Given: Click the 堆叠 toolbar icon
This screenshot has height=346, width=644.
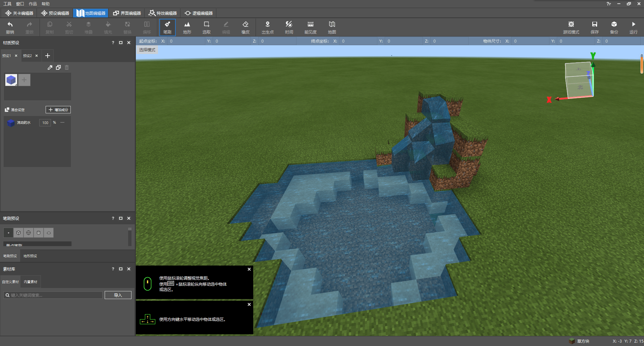Looking at the screenshot, I should [x=89, y=27].
